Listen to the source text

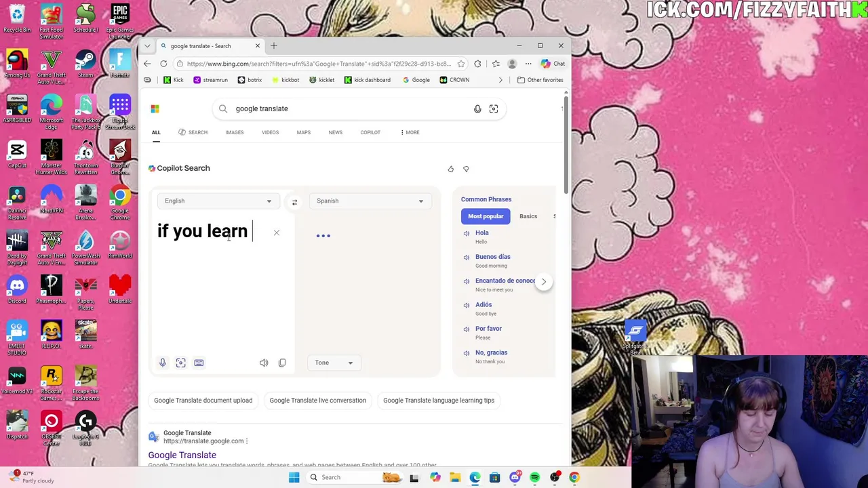[264, 363]
